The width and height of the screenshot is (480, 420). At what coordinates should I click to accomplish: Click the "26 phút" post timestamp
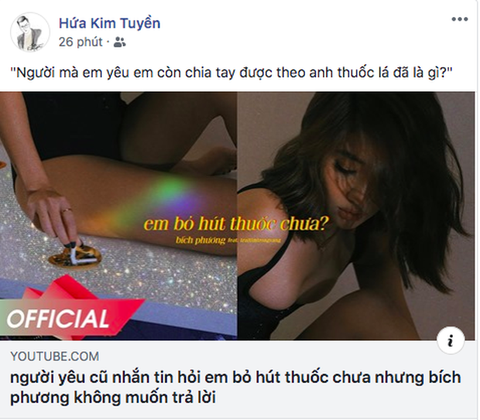pos(81,42)
